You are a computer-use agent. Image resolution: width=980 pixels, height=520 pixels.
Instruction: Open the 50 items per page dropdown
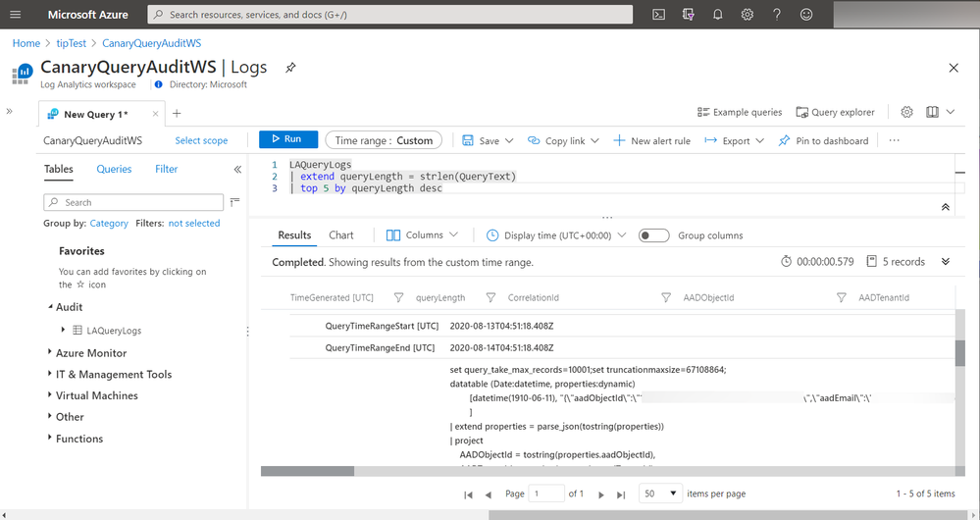[660, 494]
